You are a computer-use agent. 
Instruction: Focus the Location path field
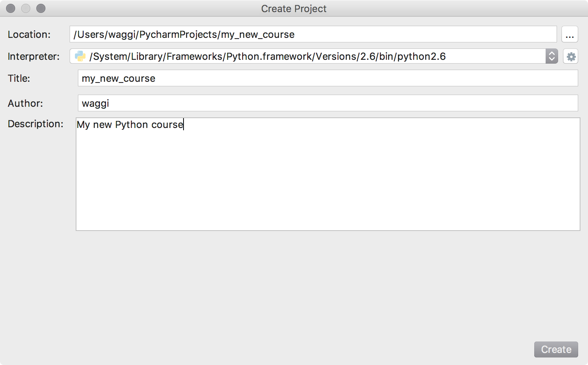click(313, 34)
